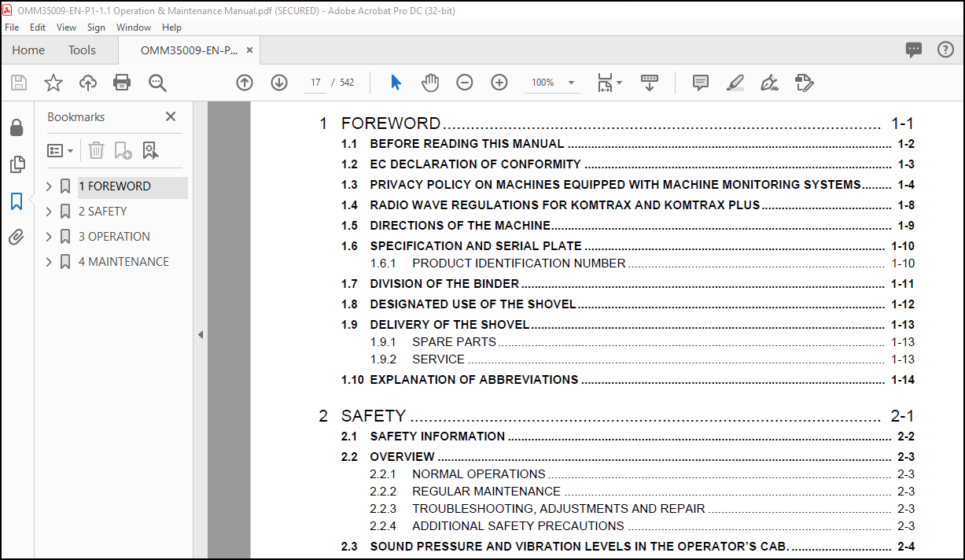Go to next page arrow

279,83
